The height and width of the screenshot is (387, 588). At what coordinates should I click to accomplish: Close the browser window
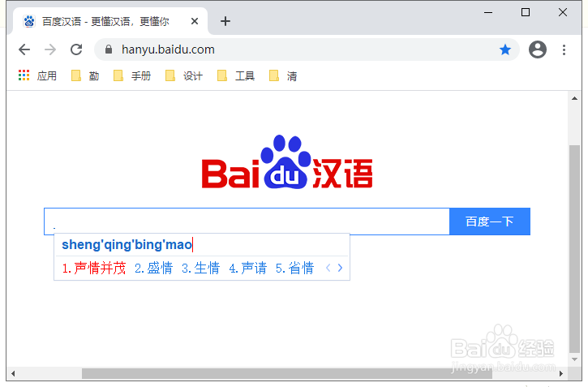pos(563,12)
